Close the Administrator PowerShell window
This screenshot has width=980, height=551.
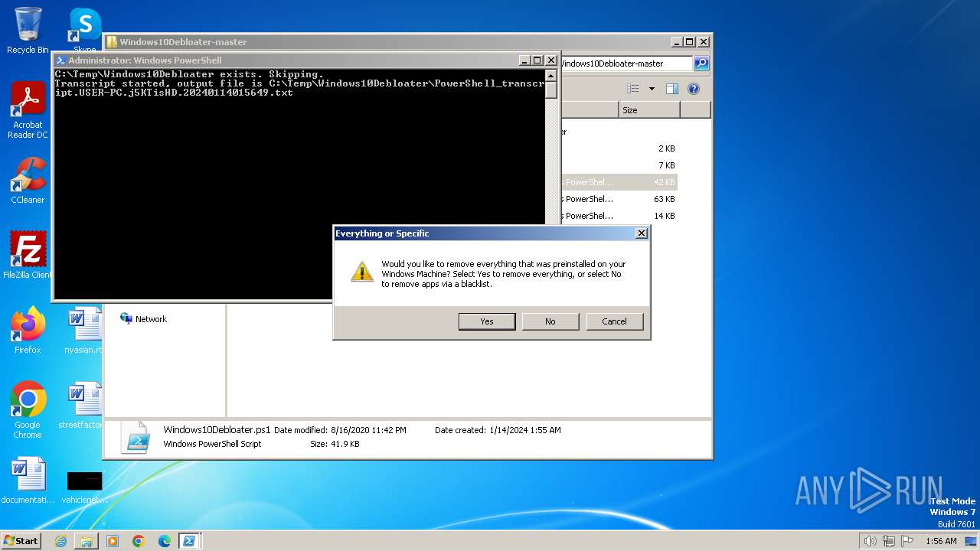(x=550, y=60)
